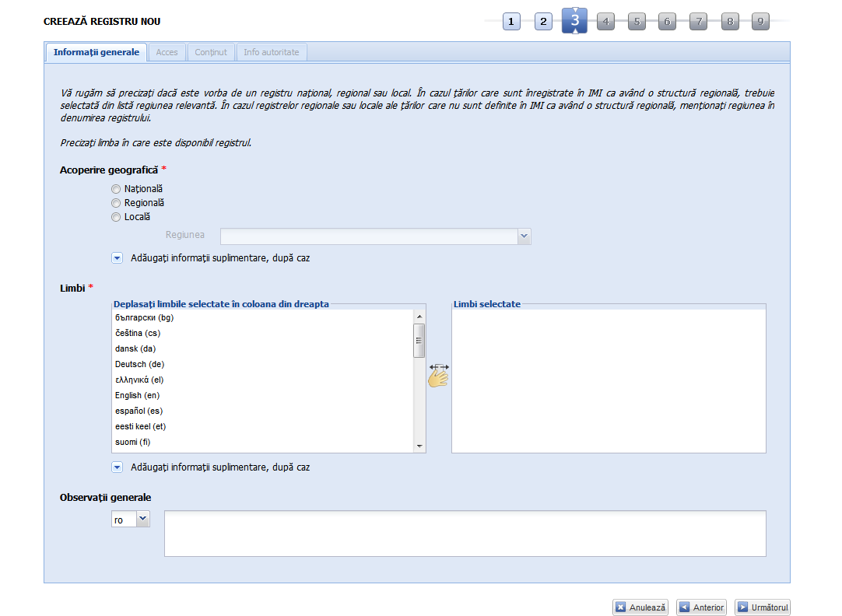Viewport: 842px width, 616px height.
Task: Click the language list scrollbar thumb
Action: pos(419,339)
